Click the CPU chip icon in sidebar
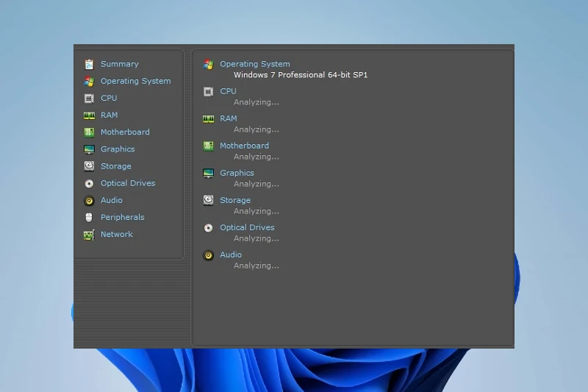Screen dimensions: 588x392 (89, 99)
